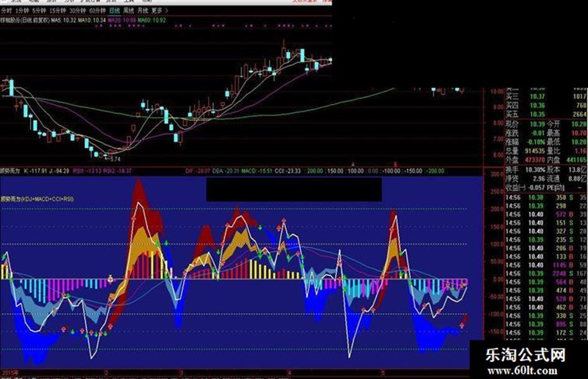This screenshot has height=379, width=588.
Task: Open the 月线 monthly chart tab
Action: (143, 11)
